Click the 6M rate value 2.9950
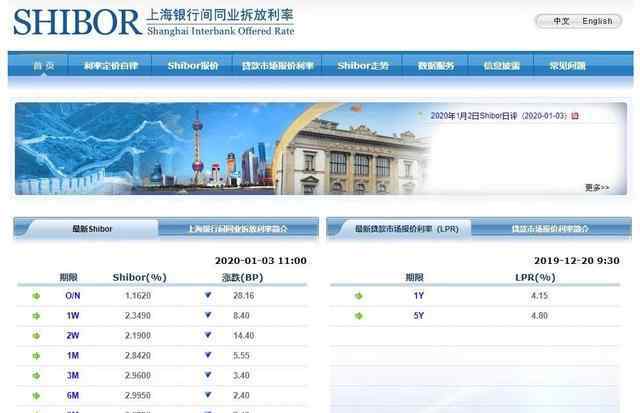Image resolution: width=640 pixels, height=413 pixels. [x=138, y=395]
